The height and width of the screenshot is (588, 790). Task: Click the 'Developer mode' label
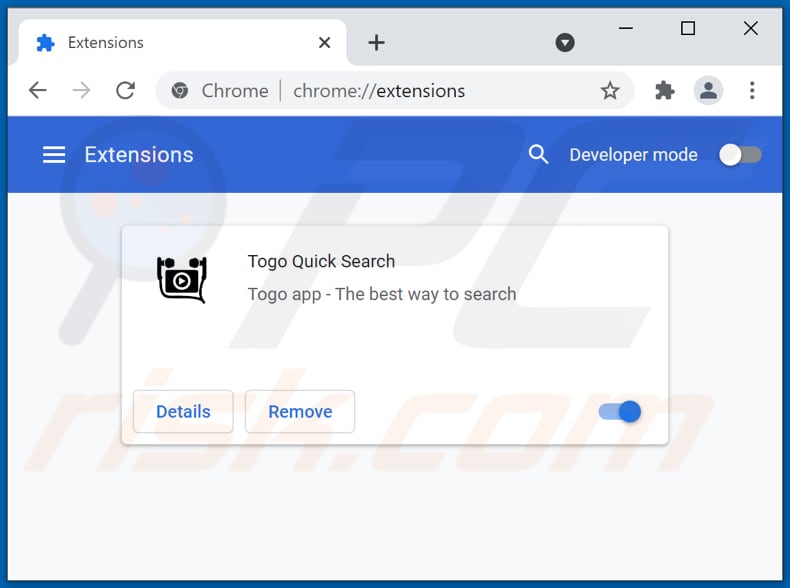(x=633, y=155)
